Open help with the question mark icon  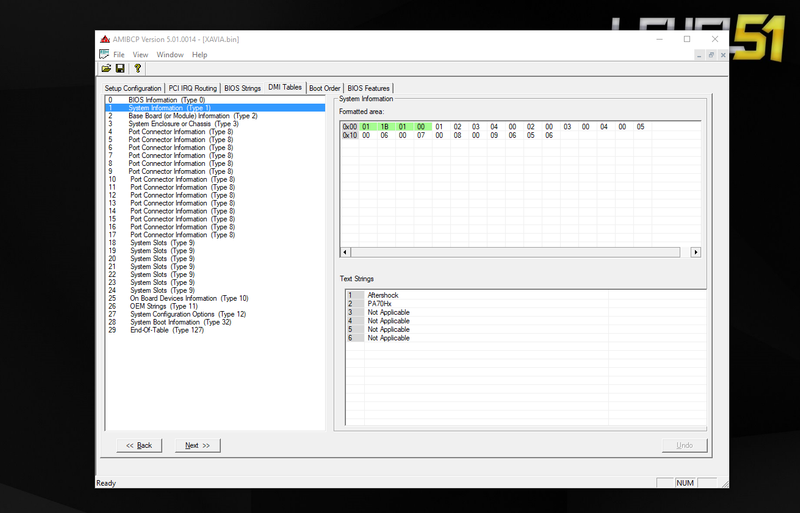(137, 68)
